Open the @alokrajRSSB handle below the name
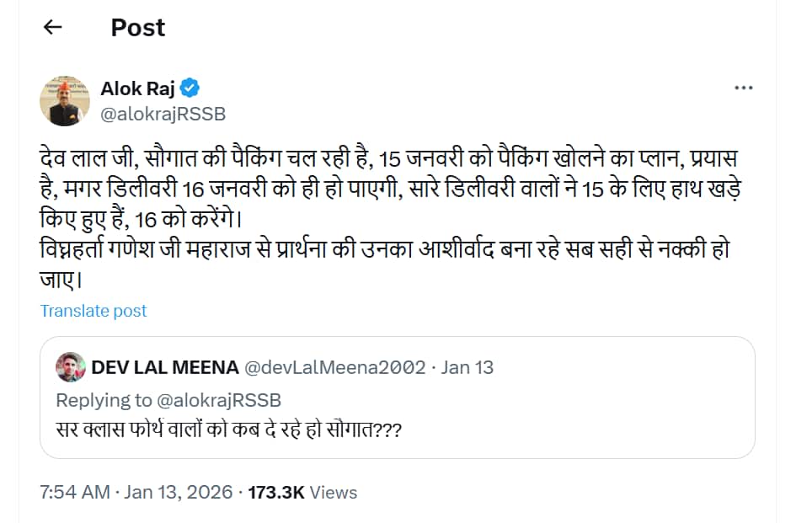Viewport: 812px width, 523px height. click(163, 115)
